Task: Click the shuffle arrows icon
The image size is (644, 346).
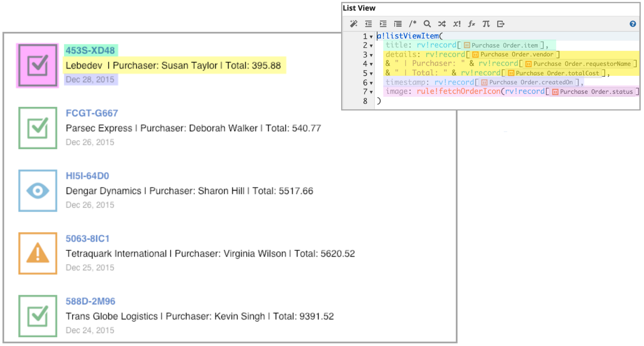Action: [442, 24]
